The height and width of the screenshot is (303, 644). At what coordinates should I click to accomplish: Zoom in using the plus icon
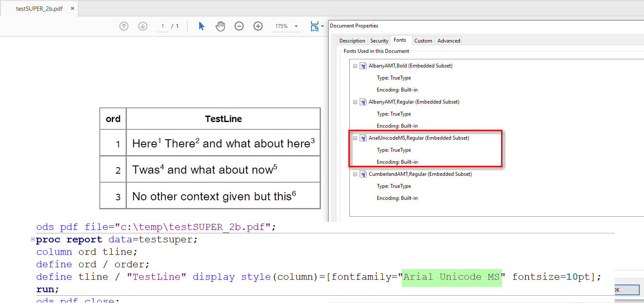pyautogui.click(x=258, y=26)
